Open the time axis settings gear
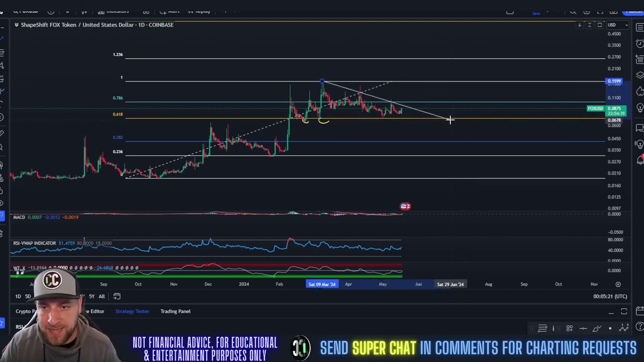 618,284
